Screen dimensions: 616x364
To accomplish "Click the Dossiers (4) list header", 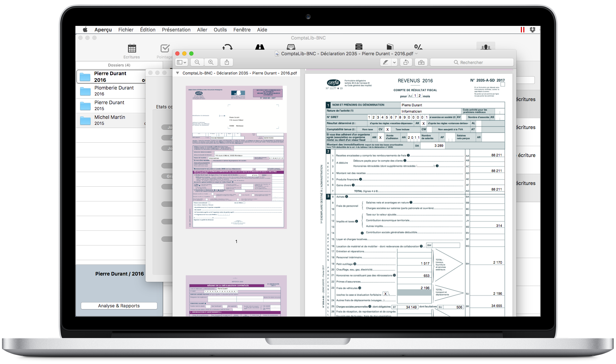I will tap(119, 65).
